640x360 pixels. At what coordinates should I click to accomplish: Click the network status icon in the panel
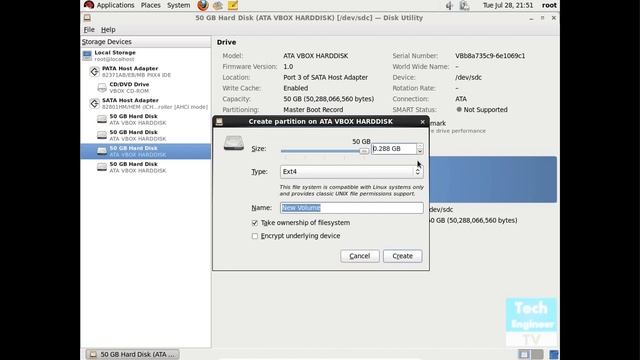click(x=464, y=6)
